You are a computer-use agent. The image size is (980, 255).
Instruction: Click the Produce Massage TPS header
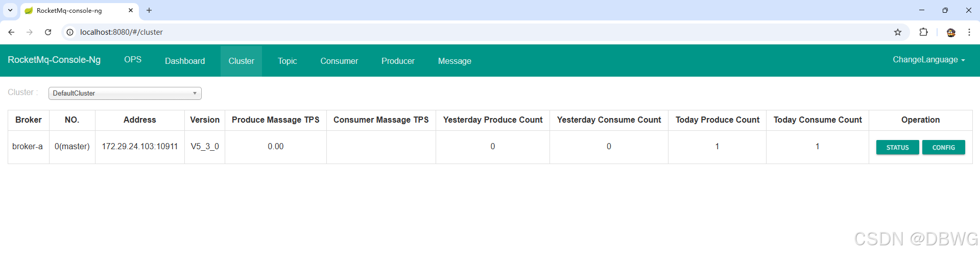(276, 120)
